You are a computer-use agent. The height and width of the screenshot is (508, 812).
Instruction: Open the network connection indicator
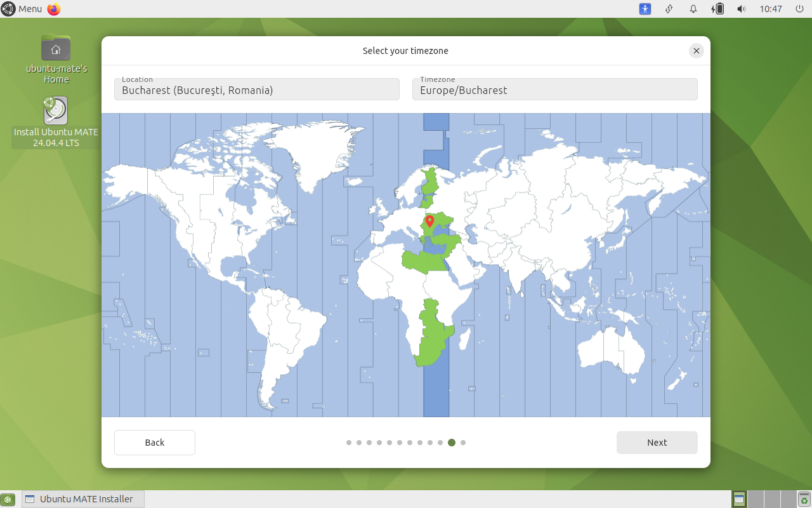[669, 9]
